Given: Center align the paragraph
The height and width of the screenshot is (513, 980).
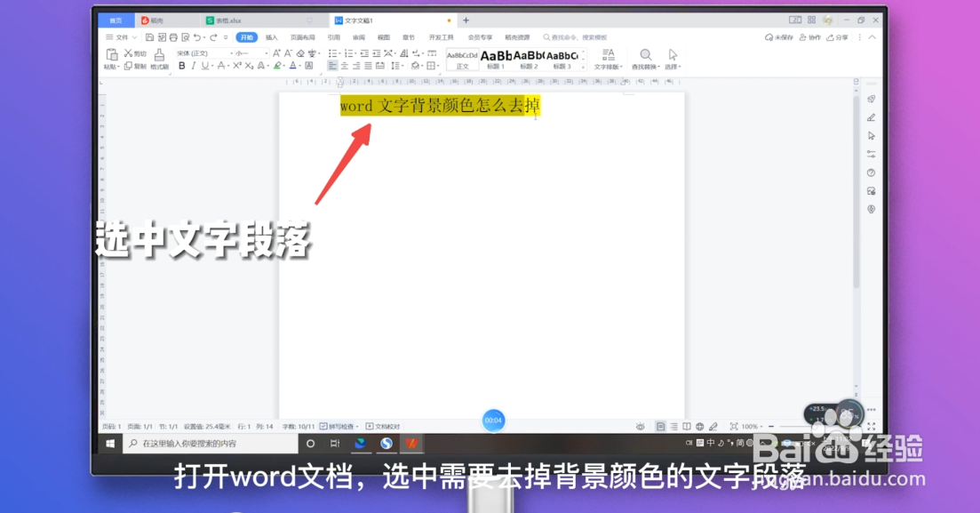Looking at the screenshot, I should pos(345,66).
